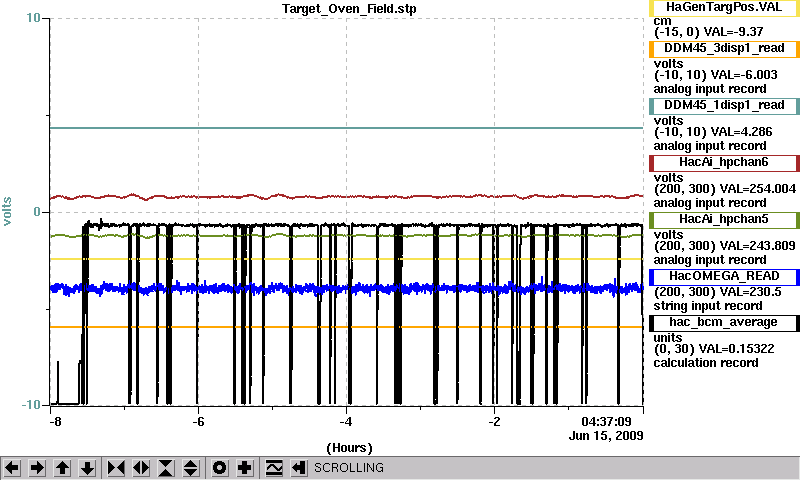Click the VAL=4.286 readout
800x480 pixels.
point(742,132)
